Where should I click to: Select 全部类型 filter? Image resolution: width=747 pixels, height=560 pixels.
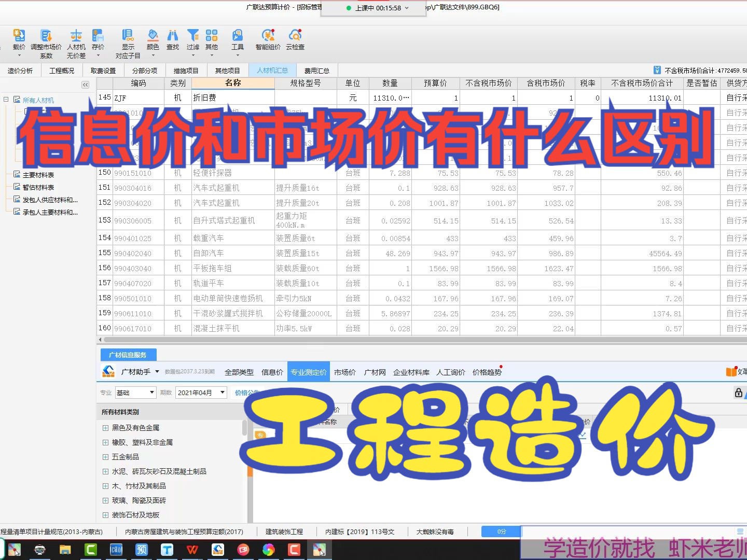(x=239, y=372)
